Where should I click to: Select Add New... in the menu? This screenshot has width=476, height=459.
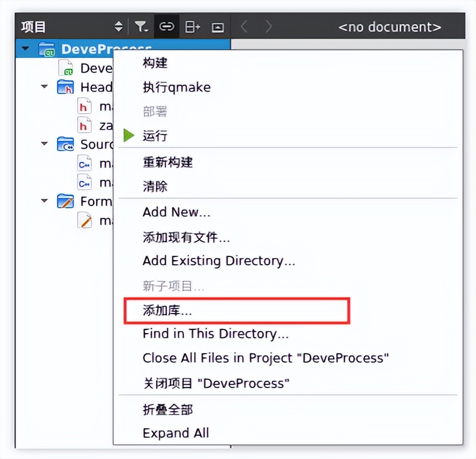pos(176,212)
